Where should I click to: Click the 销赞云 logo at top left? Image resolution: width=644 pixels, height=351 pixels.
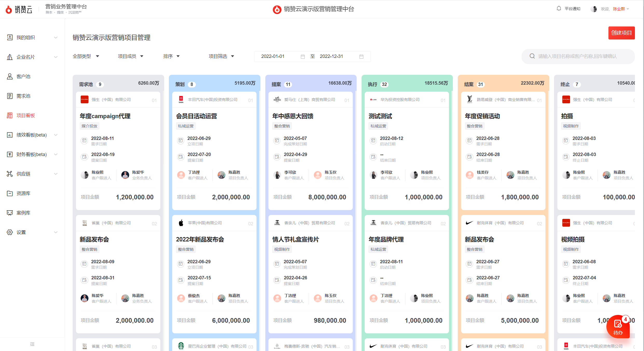click(19, 9)
